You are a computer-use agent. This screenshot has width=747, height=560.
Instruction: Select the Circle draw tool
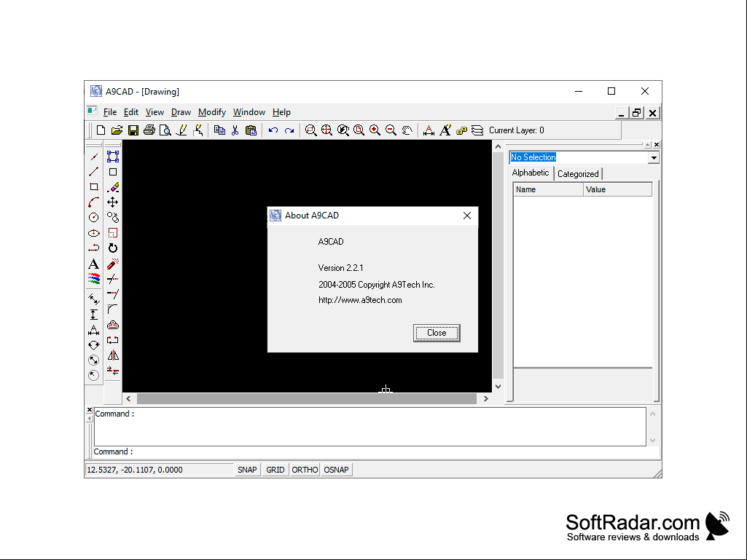coord(94,218)
